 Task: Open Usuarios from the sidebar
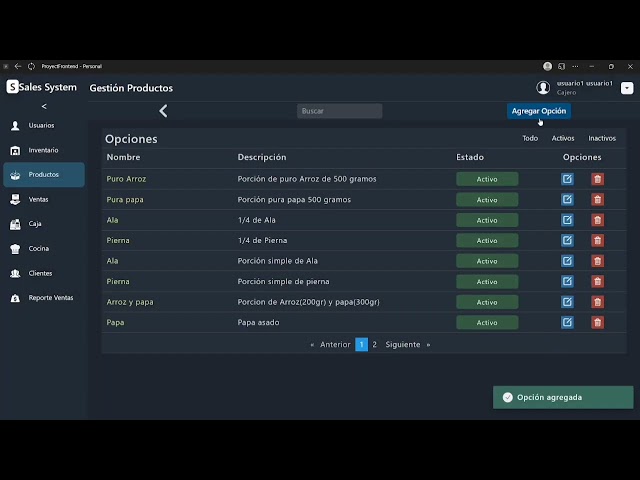coord(44,125)
